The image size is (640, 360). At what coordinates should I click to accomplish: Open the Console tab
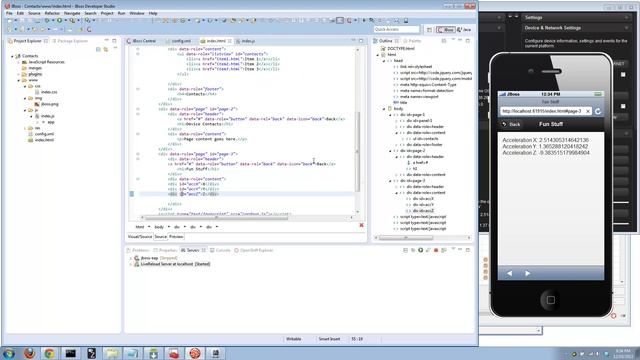pos(221,250)
